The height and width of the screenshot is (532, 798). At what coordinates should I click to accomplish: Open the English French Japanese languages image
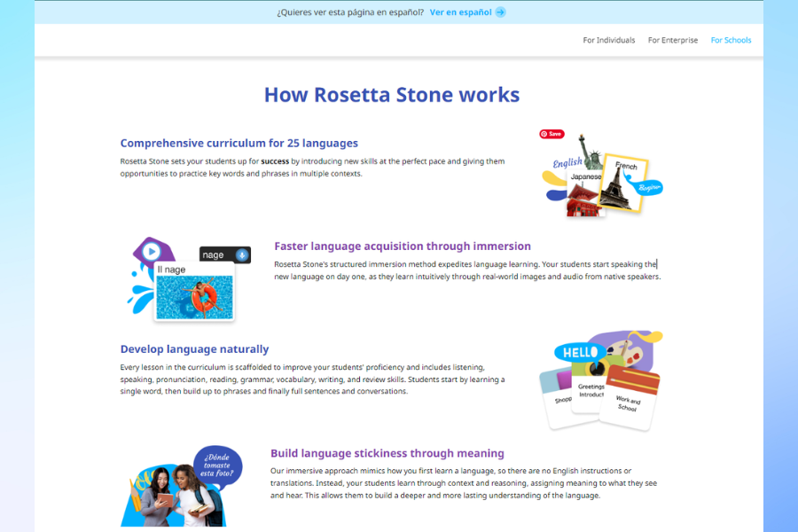[x=602, y=175]
